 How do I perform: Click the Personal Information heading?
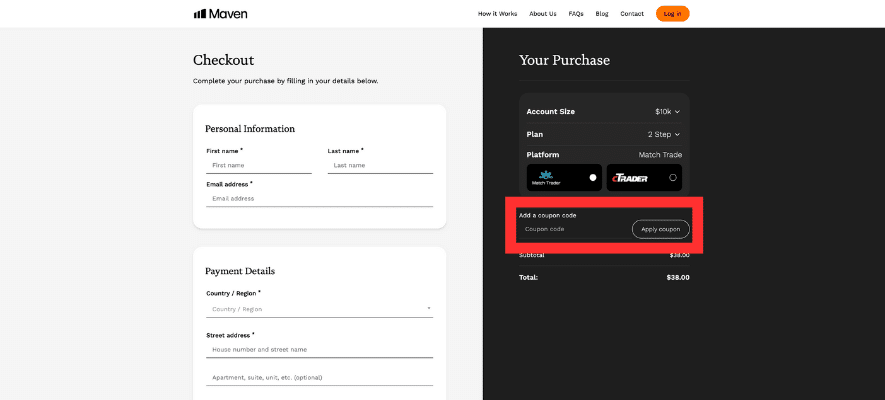[x=250, y=129]
